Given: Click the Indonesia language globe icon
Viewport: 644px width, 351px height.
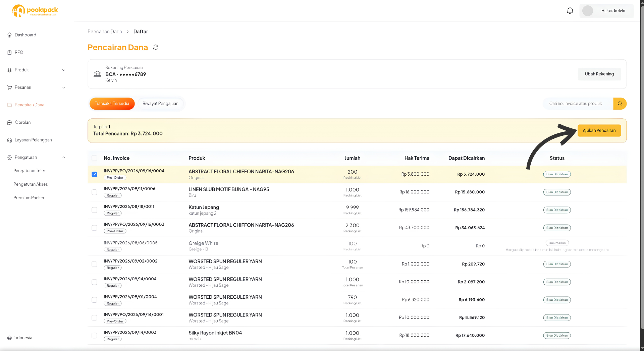Looking at the screenshot, I should click(x=9, y=338).
